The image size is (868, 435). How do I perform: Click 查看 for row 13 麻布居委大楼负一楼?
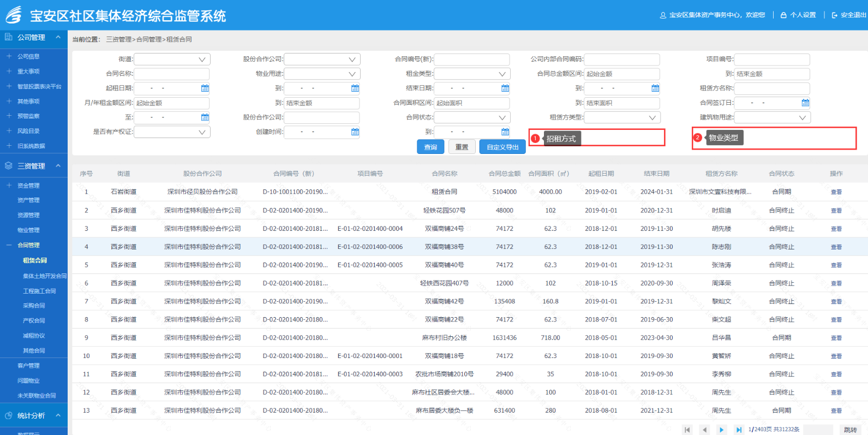(836, 410)
